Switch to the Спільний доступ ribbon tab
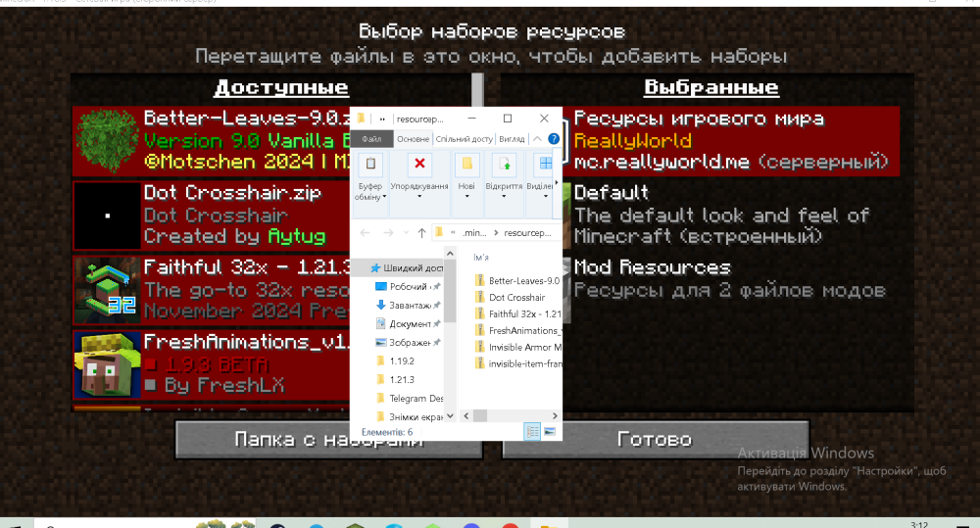This screenshot has height=528, width=980. tap(465, 139)
